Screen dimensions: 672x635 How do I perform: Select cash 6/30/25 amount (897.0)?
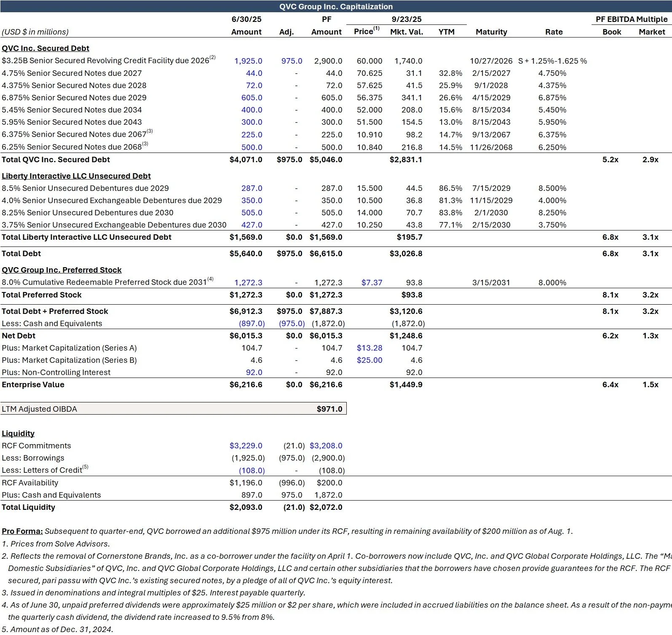(252, 323)
